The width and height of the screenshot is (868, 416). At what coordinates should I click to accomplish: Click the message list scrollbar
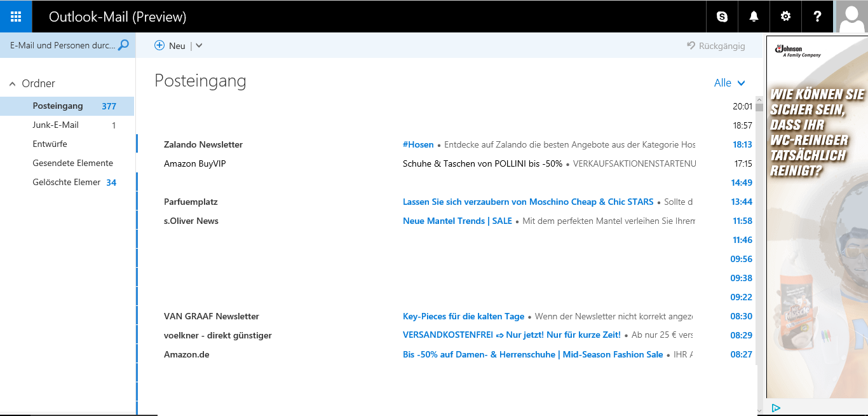(x=759, y=254)
